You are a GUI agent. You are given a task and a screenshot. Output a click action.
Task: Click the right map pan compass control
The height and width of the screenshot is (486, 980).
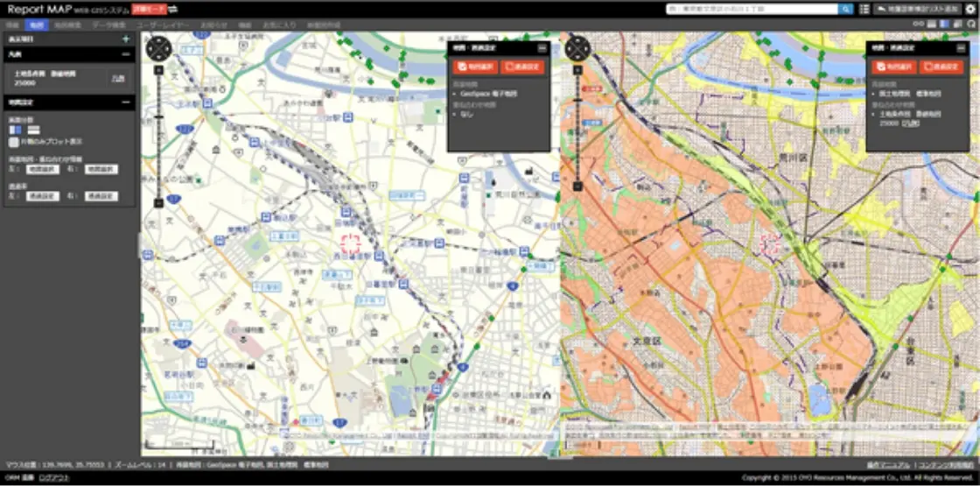pos(577,48)
